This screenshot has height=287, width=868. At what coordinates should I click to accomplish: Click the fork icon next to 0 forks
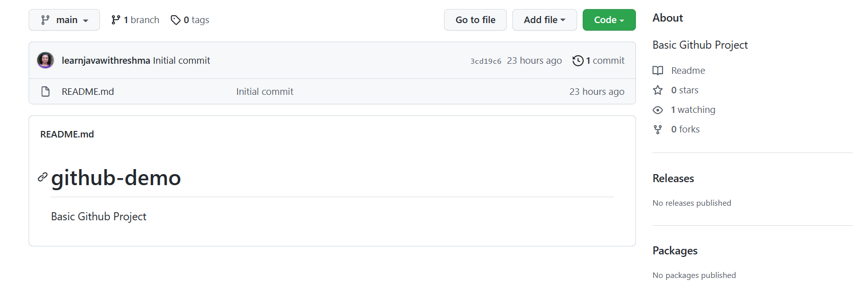point(658,129)
